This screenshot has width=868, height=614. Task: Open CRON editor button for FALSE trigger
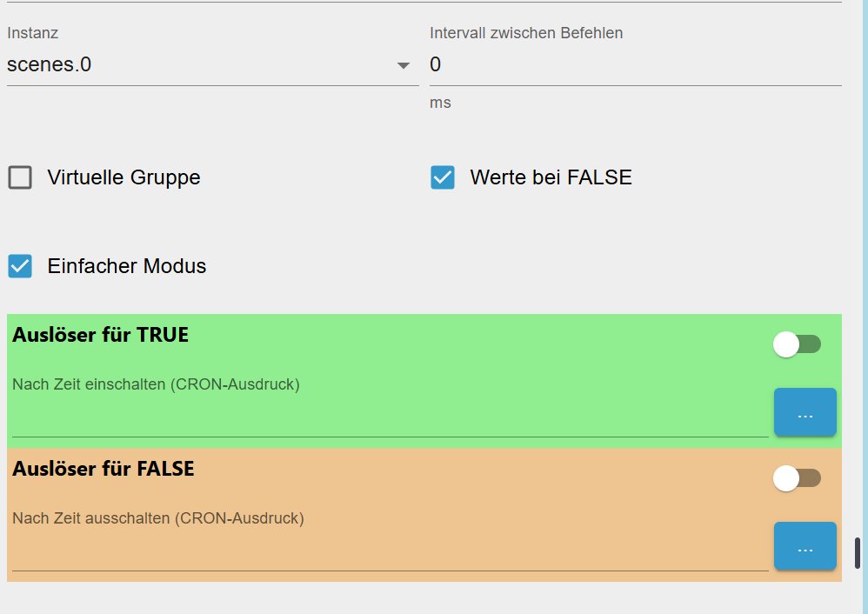[x=805, y=546]
